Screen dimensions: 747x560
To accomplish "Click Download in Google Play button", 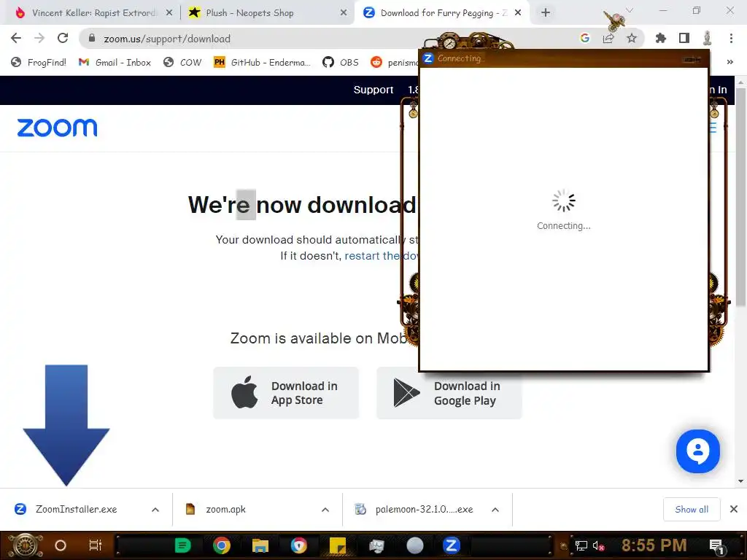I will click(x=449, y=393).
